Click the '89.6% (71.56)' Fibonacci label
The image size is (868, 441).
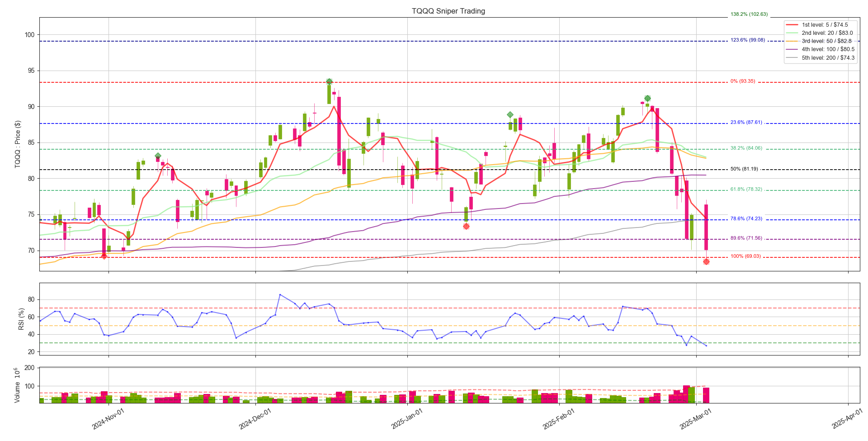[746, 238]
